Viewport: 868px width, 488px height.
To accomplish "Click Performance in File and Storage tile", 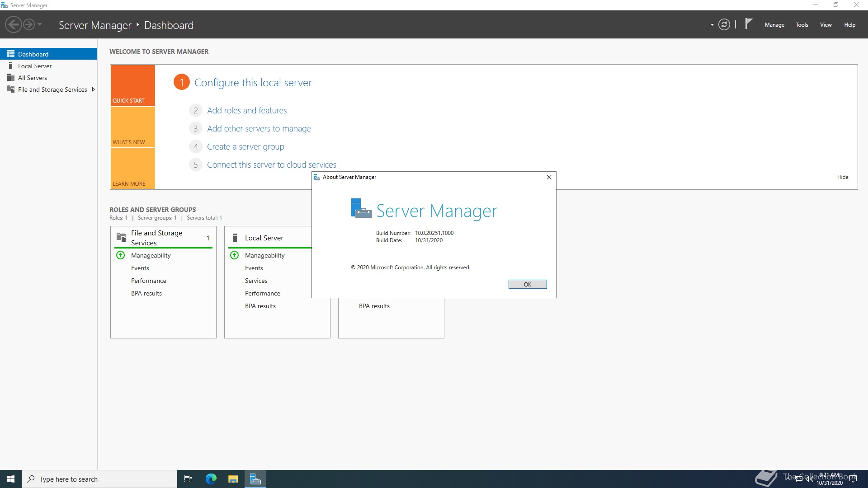I will pos(149,281).
